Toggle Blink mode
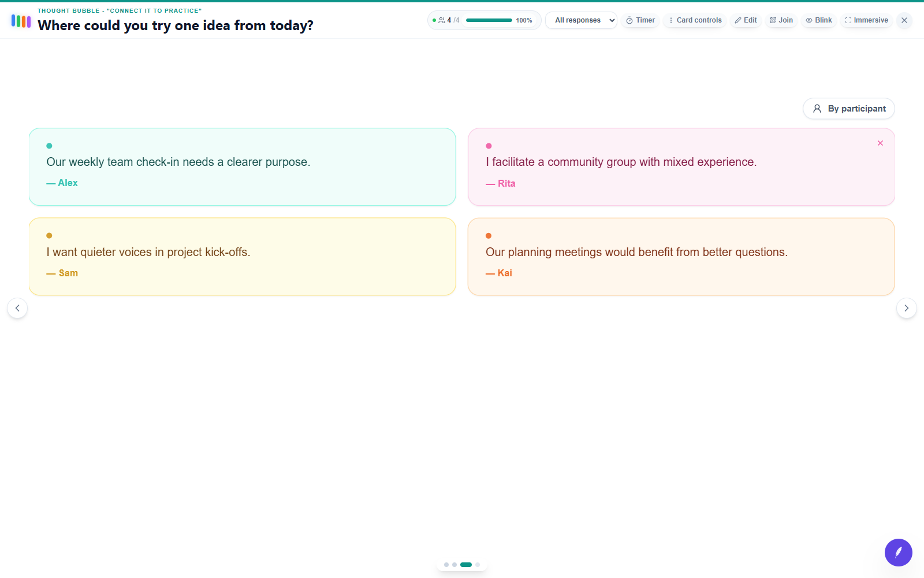Image resolution: width=924 pixels, height=578 pixels. 819,20
